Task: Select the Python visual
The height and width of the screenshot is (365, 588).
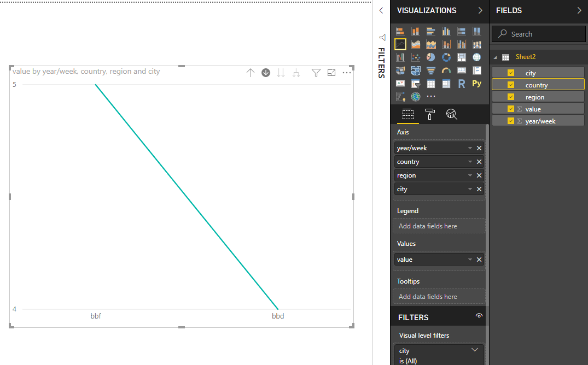Action: (476, 84)
